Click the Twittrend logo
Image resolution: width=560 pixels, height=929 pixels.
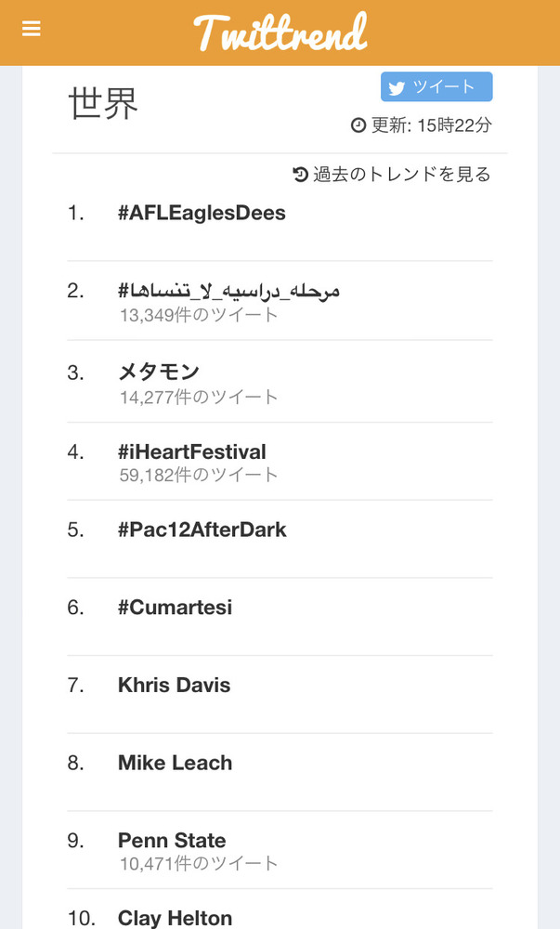280,33
